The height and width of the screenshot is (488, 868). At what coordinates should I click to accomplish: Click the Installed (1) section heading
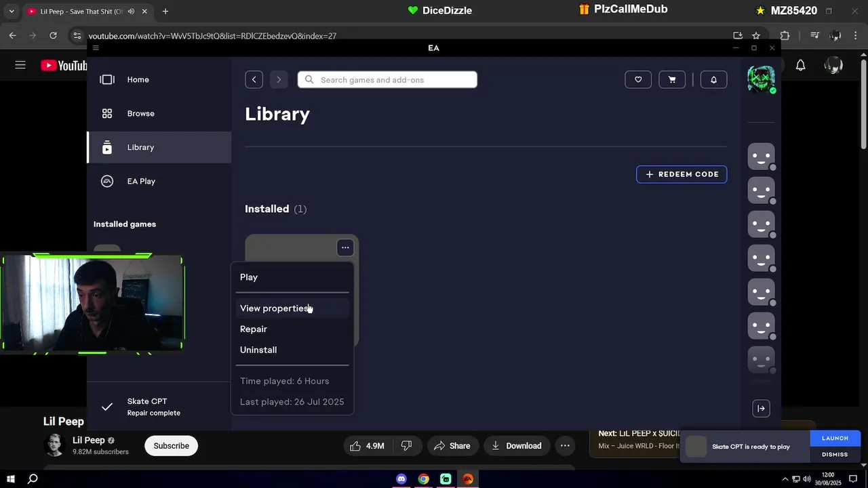[275, 209]
